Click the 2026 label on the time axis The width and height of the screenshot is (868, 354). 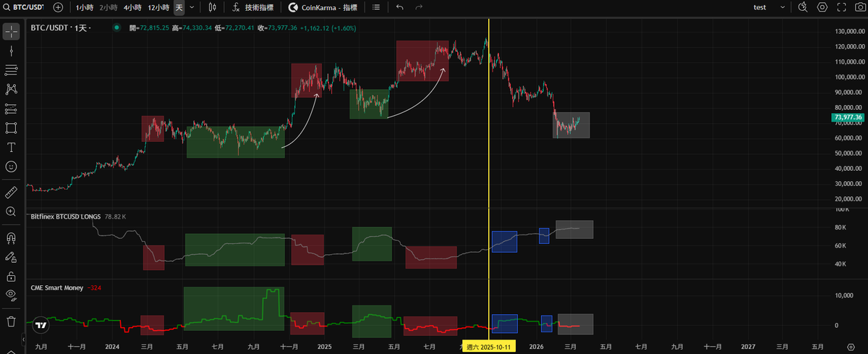(x=536, y=347)
